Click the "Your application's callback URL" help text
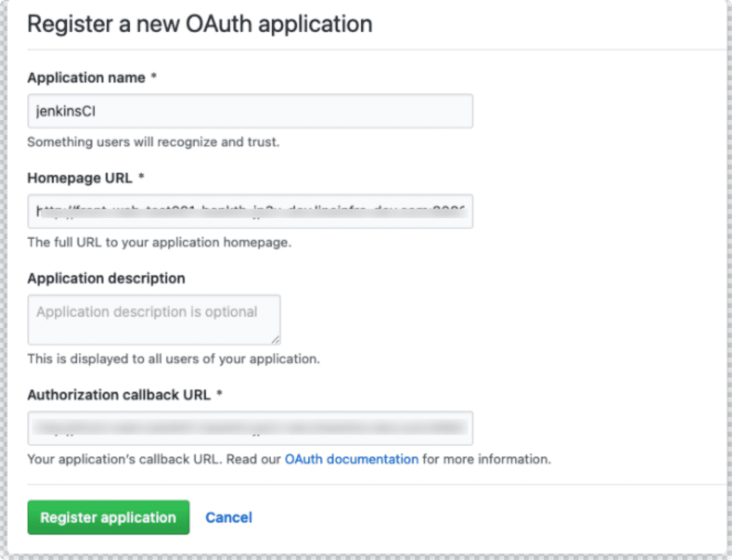Image resolution: width=732 pixels, height=560 pixels. pyautogui.click(x=124, y=459)
